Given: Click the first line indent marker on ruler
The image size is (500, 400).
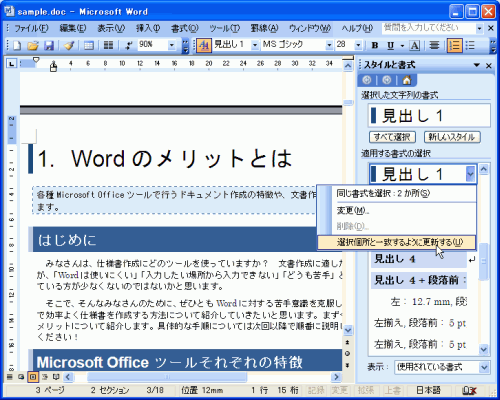Looking at the screenshot, I should click(x=36, y=60).
